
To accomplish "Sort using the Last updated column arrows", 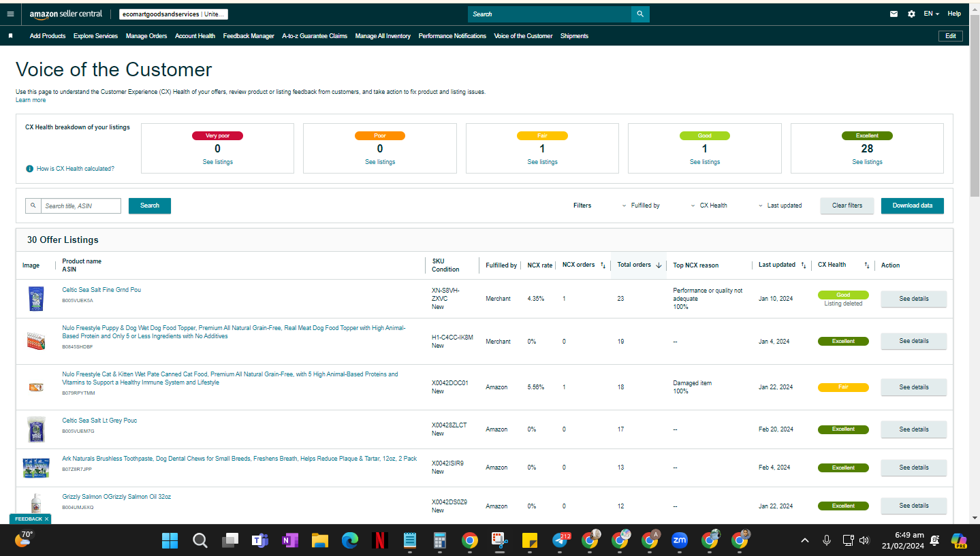I will click(803, 265).
